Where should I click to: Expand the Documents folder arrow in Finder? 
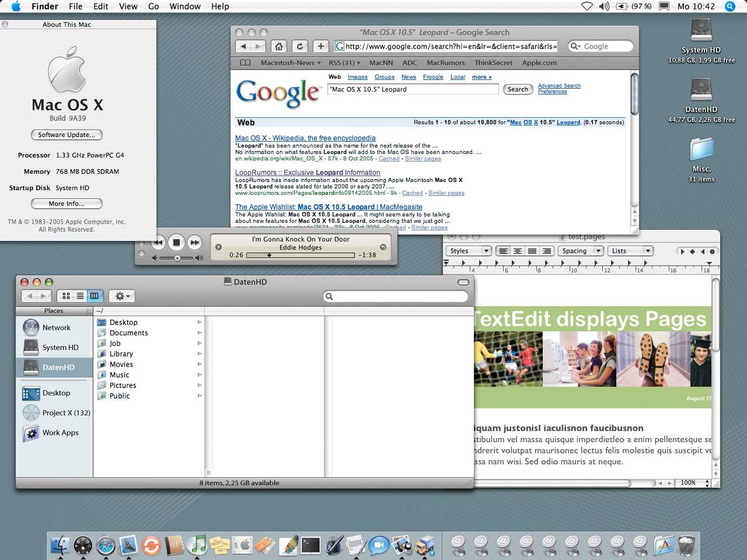pyautogui.click(x=200, y=333)
